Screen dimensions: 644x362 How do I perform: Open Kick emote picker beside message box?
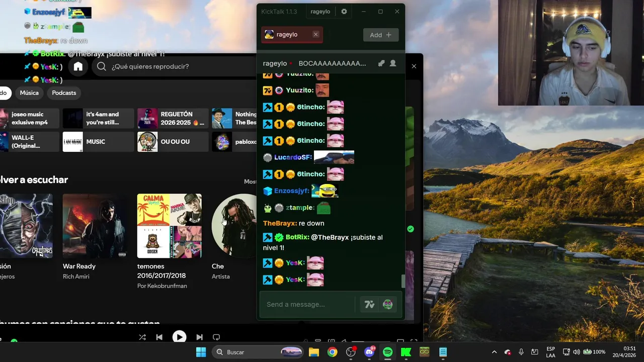pos(387,304)
